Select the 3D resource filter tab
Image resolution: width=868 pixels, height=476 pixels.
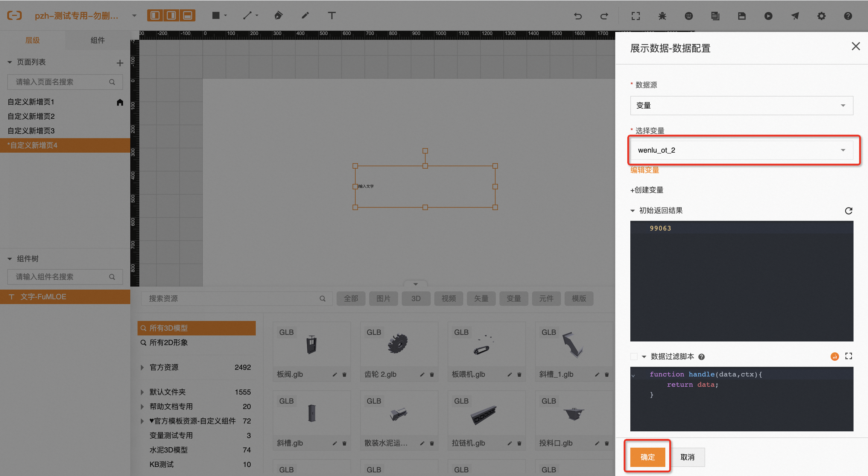pyautogui.click(x=416, y=299)
